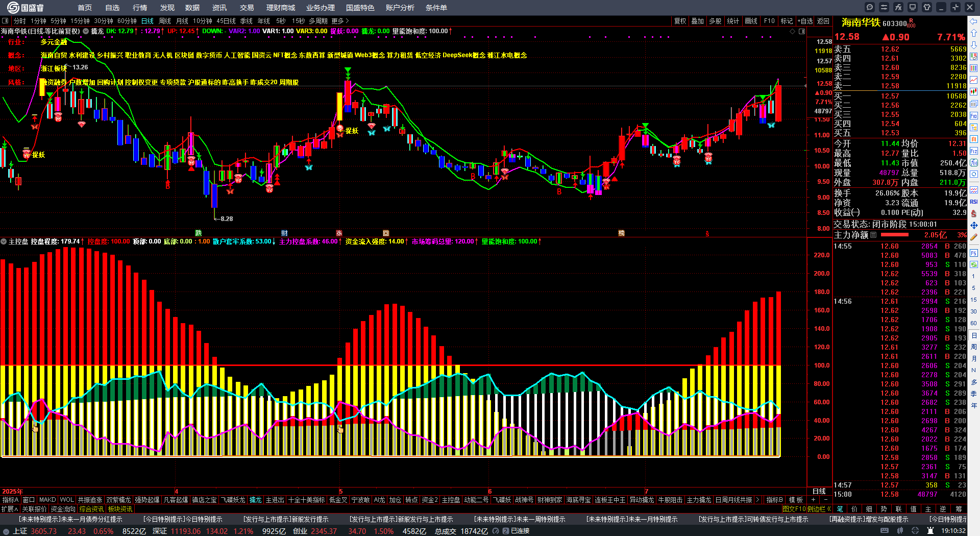Click the panel toggle icon left of 分时
Image resolution: width=980 pixels, height=536 pixels.
coord(5,21)
